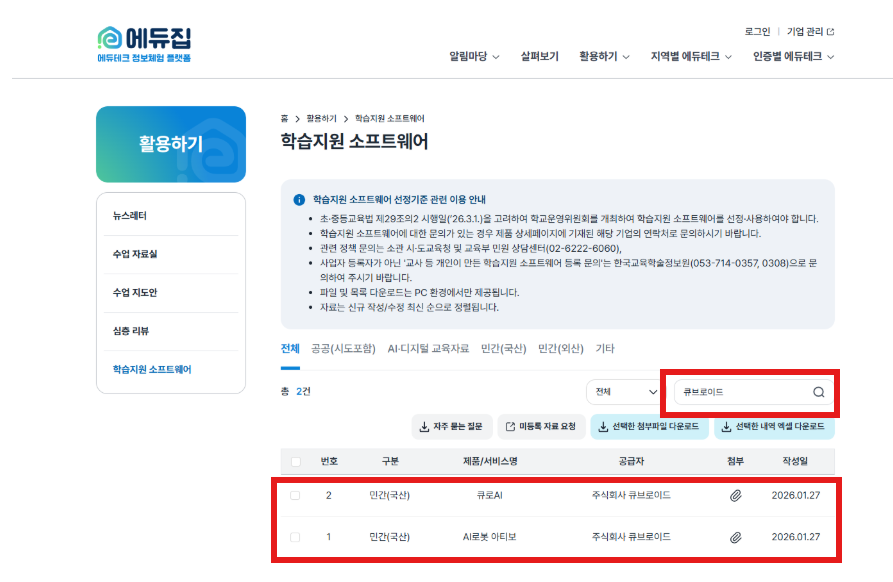Open 수업 지도안 in sidebar
Viewport: 893px width, 582px height.
pos(135,293)
